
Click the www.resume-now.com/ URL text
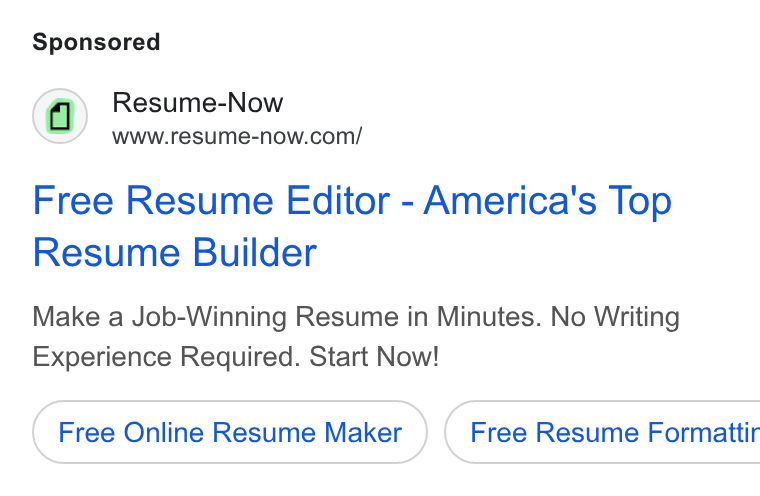(237, 136)
